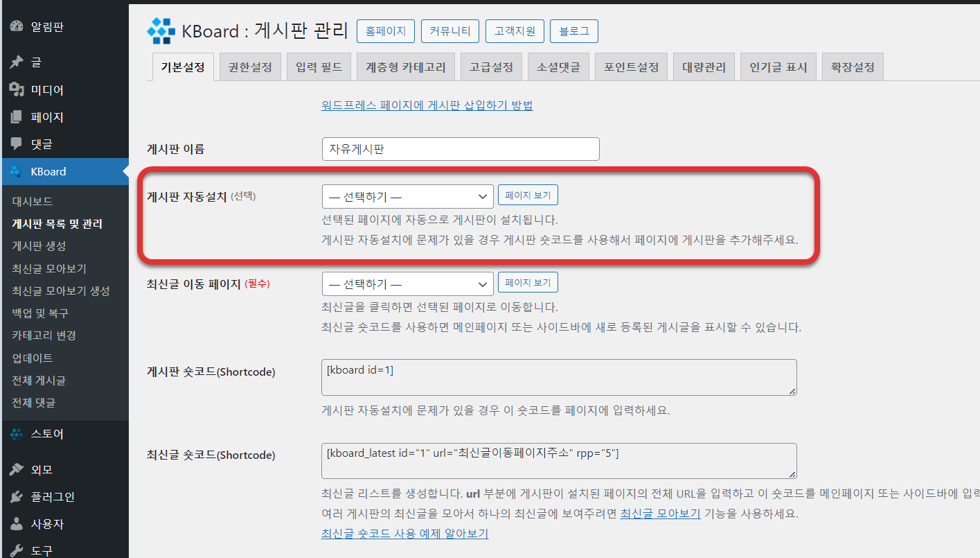
Task: Click the 커뮤니티 button
Action: pyautogui.click(x=450, y=31)
